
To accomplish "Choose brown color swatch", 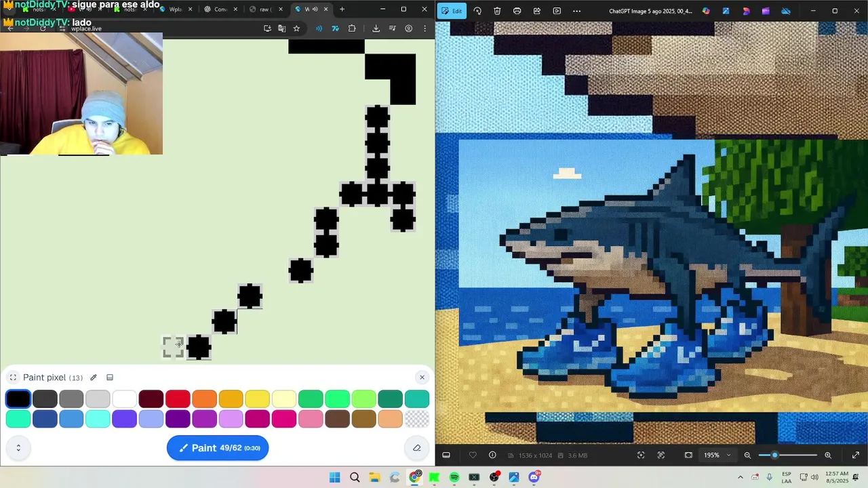I will pyautogui.click(x=337, y=419).
